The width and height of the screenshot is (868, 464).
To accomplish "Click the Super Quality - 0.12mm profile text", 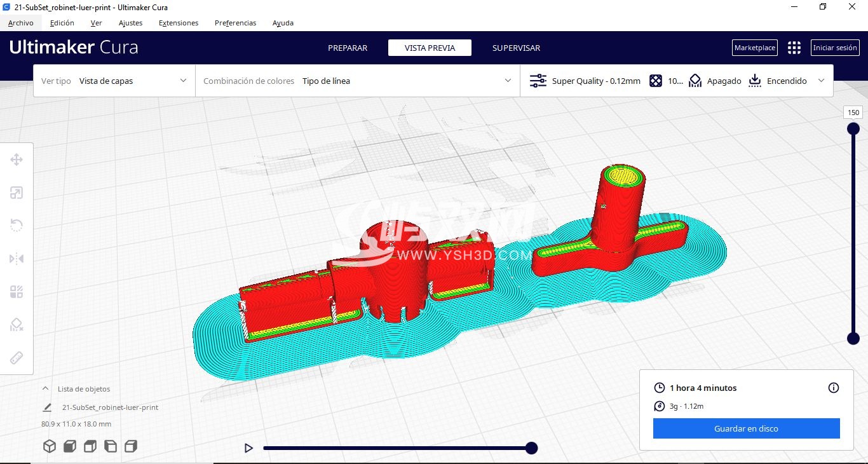I will click(596, 81).
